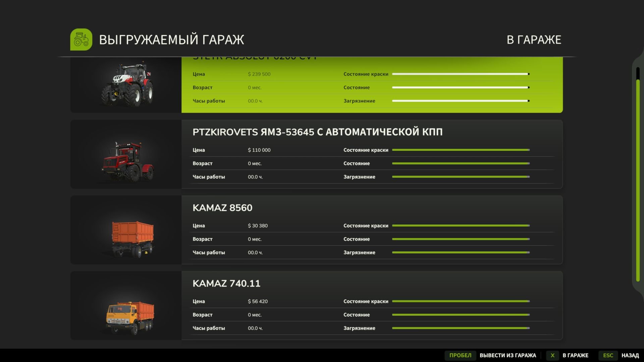Click the $ 239 500 price value
The image size is (644, 362).
[259, 74]
